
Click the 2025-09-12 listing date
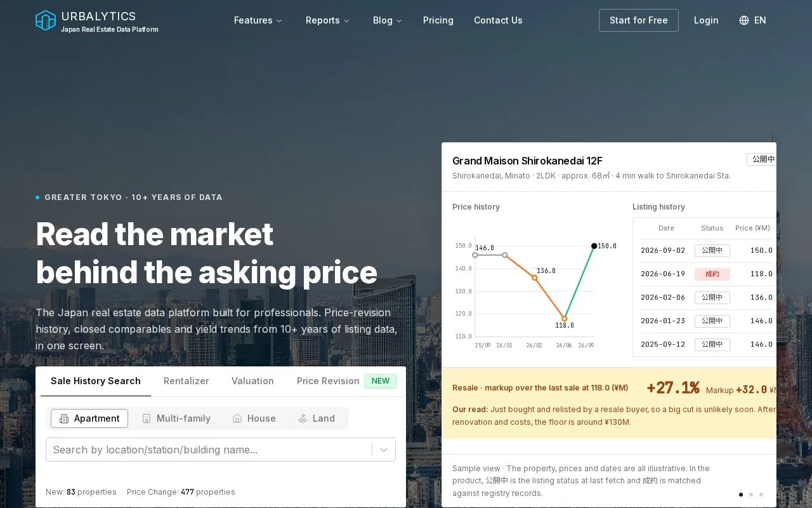pyautogui.click(x=663, y=344)
